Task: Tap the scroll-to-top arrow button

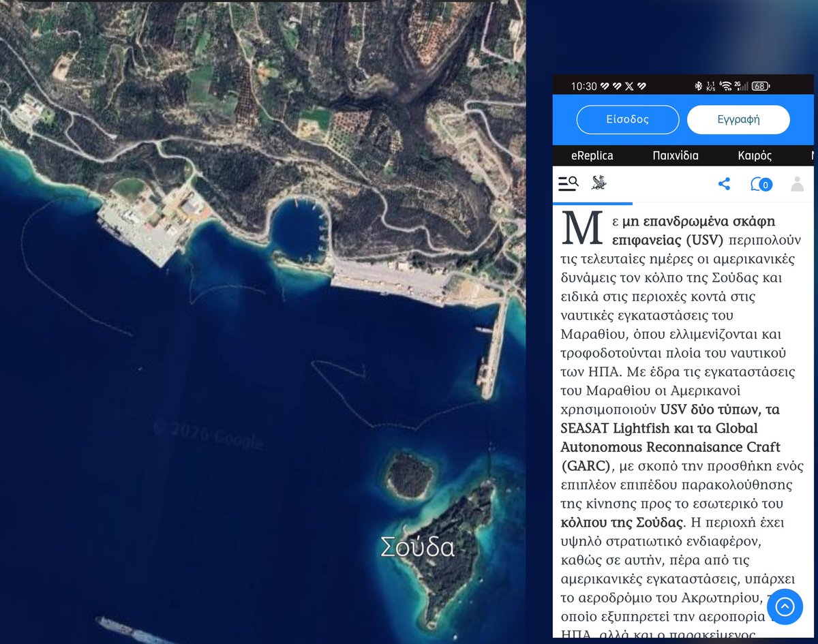Action: tap(785, 607)
